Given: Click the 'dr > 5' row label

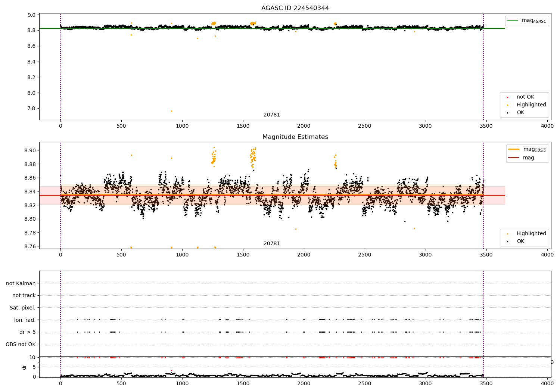Looking at the screenshot, I should click(x=28, y=332).
